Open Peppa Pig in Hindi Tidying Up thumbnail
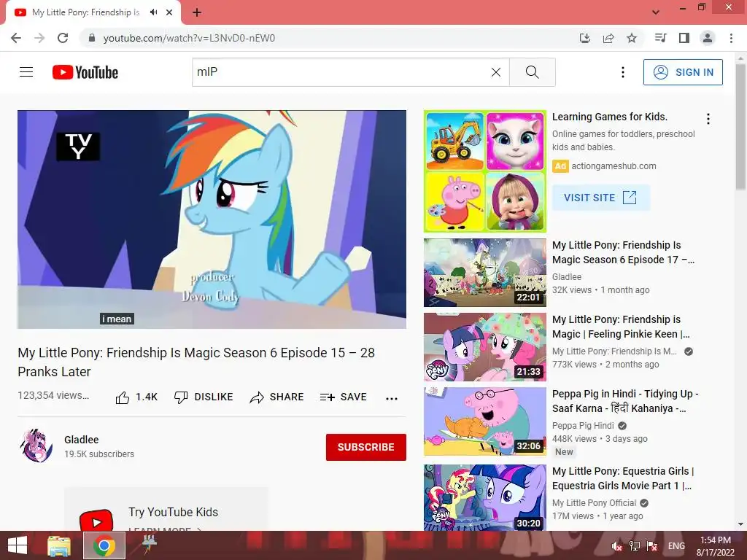 (x=485, y=421)
